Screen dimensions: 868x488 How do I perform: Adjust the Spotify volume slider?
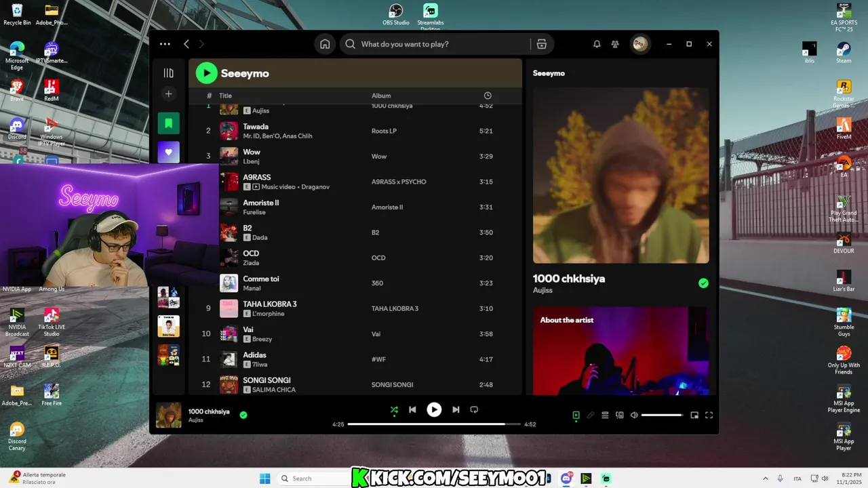pos(662,415)
